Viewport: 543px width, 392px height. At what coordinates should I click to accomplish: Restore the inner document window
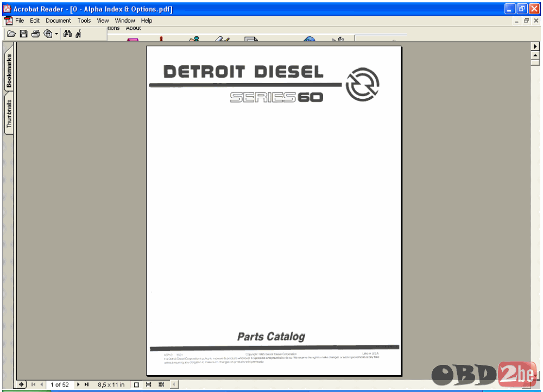(x=526, y=21)
